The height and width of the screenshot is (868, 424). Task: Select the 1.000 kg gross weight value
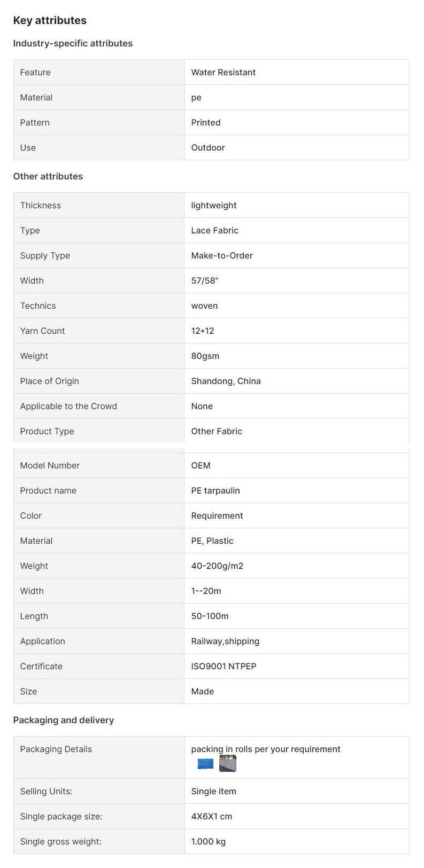[209, 842]
